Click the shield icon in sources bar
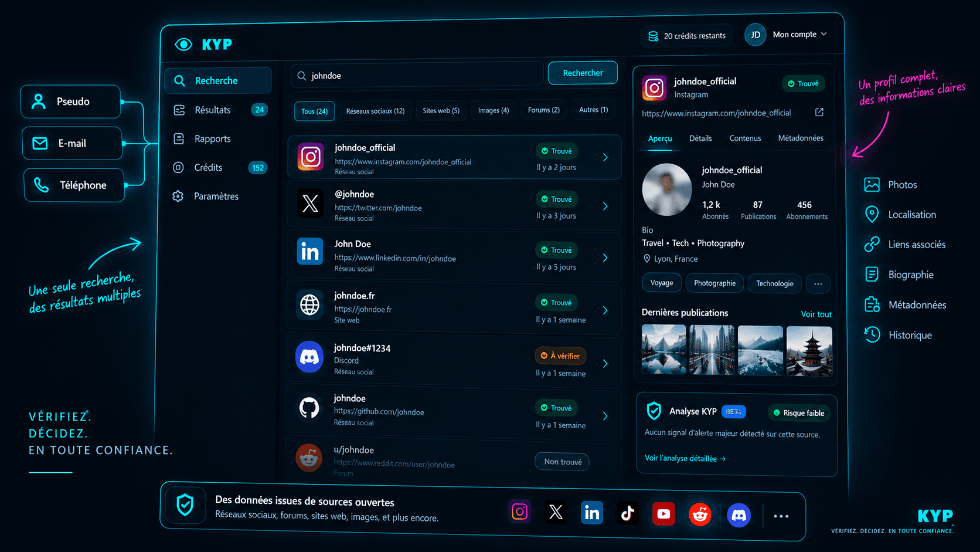Viewport: 980px width, 552px height. point(185,504)
